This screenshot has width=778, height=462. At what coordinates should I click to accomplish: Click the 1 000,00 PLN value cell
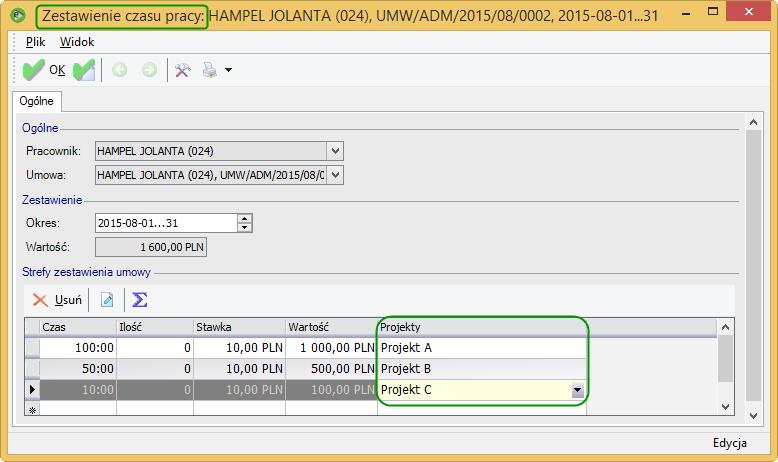pos(331,348)
